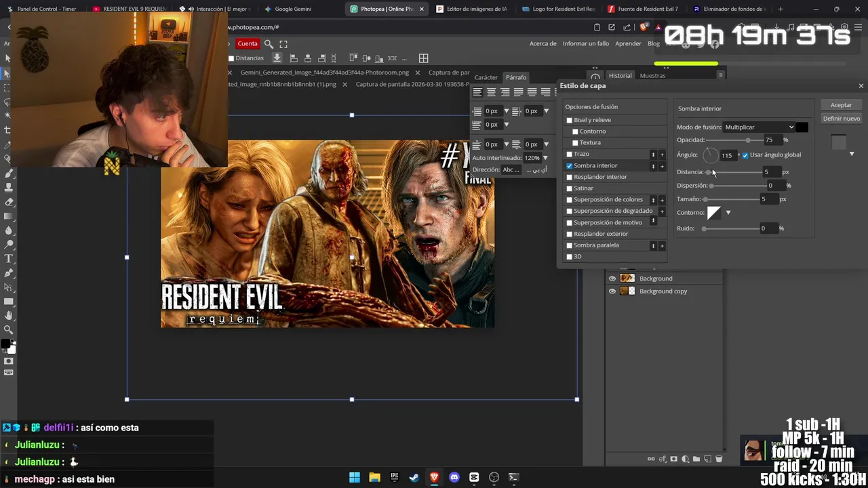The width and height of the screenshot is (868, 488).
Task: Hide the Background copy layer
Action: tap(612, 291)
